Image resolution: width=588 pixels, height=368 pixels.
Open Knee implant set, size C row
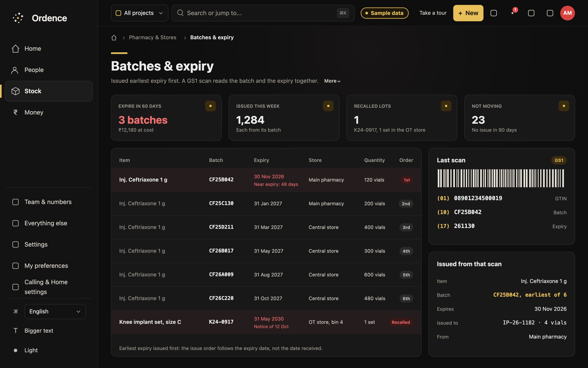pos(266,322)
